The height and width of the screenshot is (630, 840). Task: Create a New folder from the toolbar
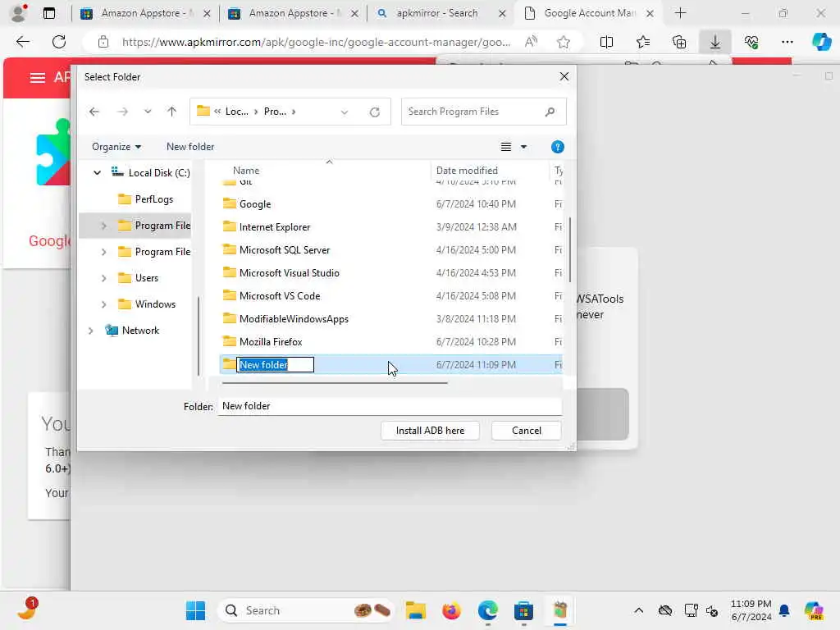[x=190, y=147]
